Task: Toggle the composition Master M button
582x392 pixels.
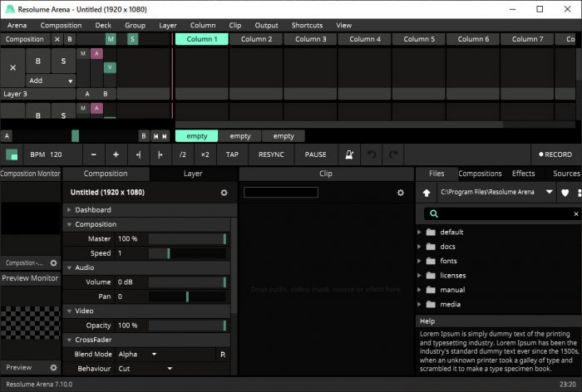Action: coord(111,39)
